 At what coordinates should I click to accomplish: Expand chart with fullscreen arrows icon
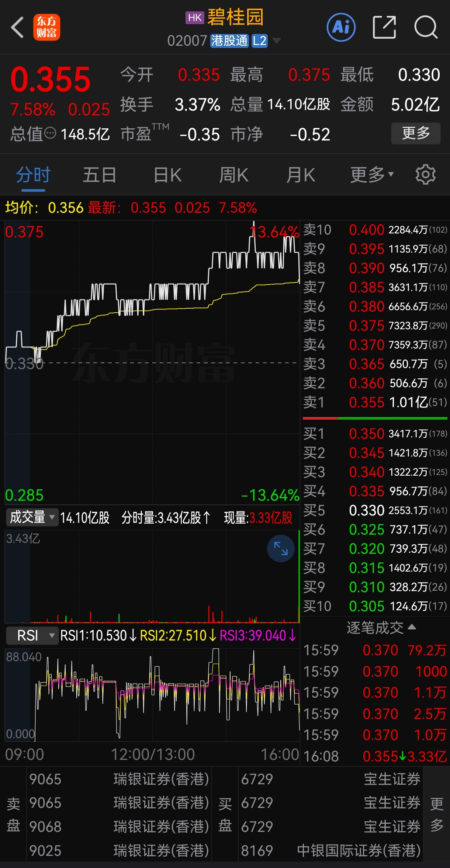281,548
